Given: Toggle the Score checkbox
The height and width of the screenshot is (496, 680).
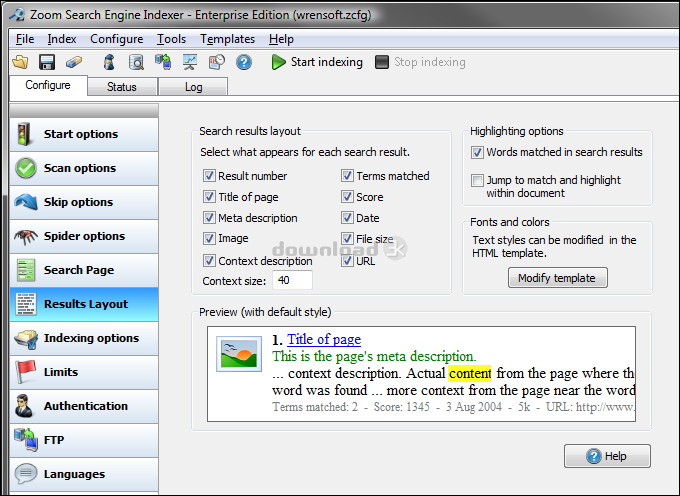Looking at the screenshot, I should tap(347, 197).
